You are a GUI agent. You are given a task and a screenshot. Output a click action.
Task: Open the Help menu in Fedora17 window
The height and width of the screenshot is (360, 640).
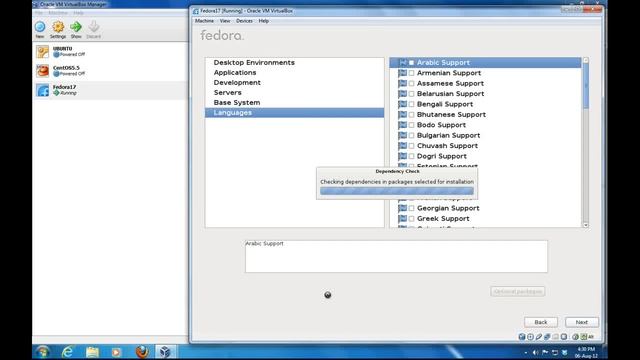click(x=264, y=21)
